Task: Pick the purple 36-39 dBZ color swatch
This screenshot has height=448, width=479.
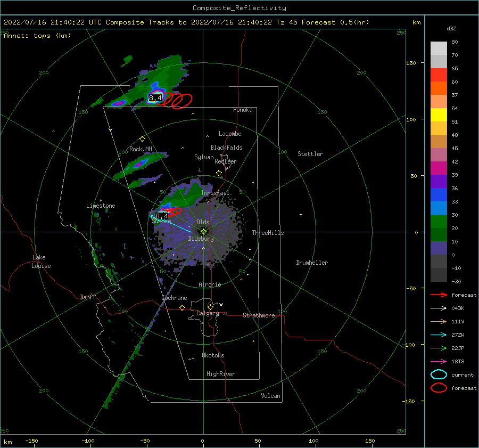Action: pyautogui.click(x=439, y=182)
